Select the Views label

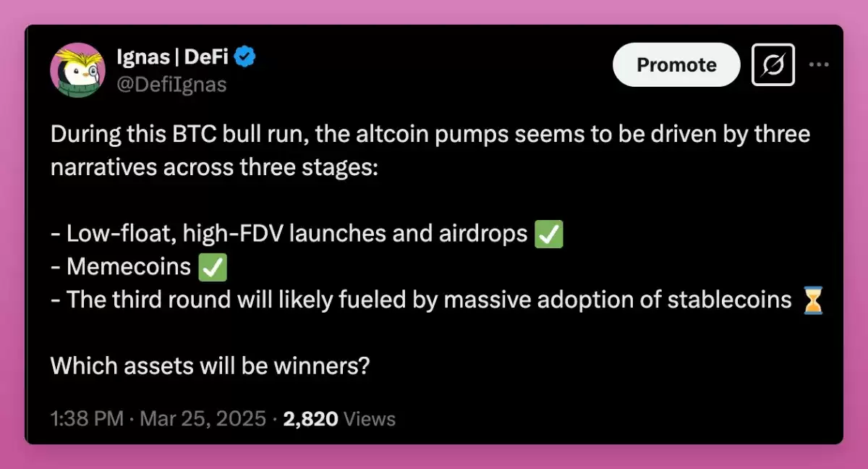[370, 418]
